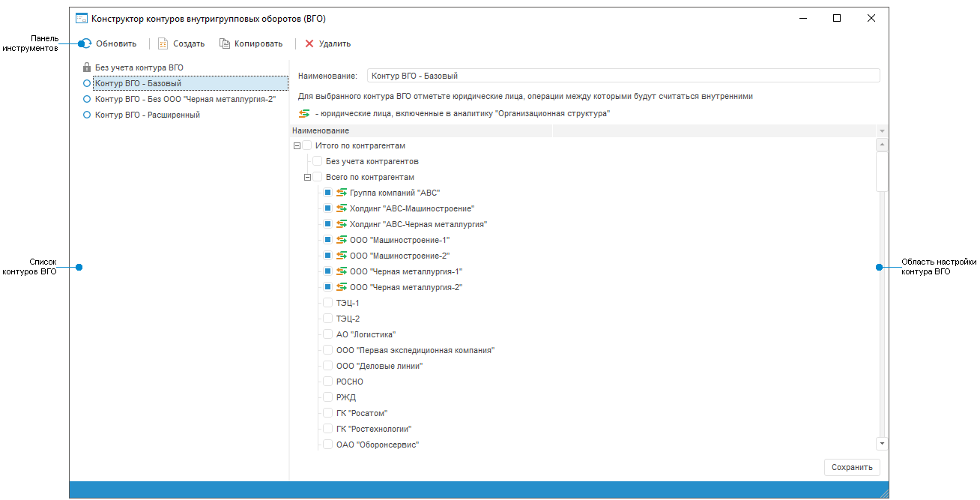
Task: Click the window icon in the title bar
Action: coord(82,18)
